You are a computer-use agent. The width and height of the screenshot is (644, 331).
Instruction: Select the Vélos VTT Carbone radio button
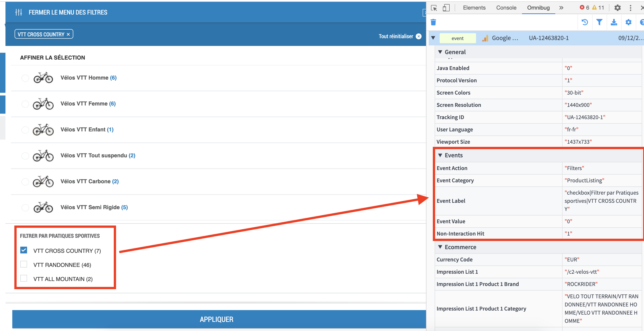click(x=25, y=182)
